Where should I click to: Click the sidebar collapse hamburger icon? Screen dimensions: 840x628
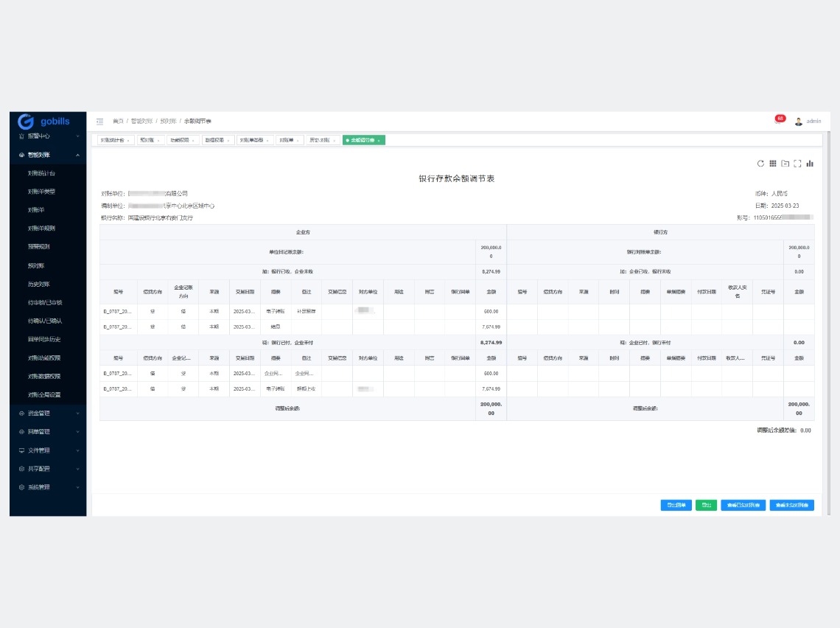99,121
